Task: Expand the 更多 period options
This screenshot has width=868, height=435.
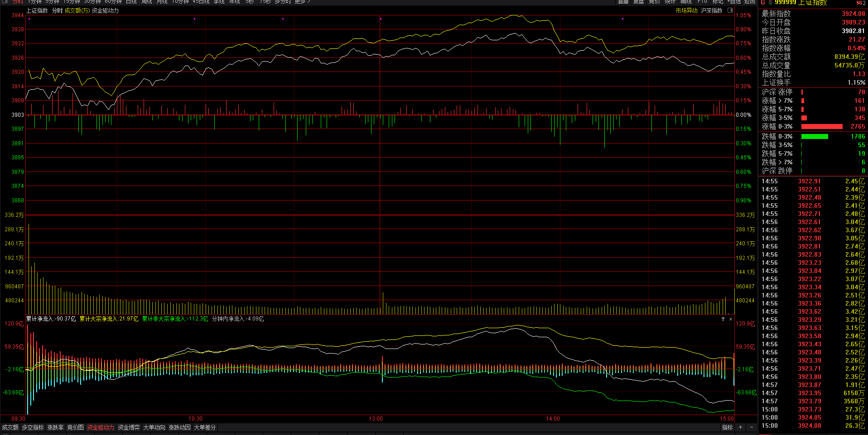Action: [x=302, y=1]
